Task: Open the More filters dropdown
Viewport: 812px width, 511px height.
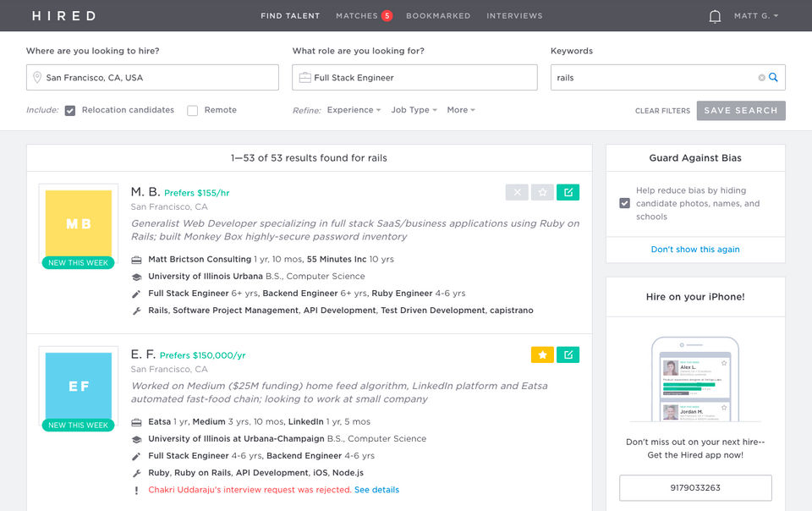Action: (461, 110)
